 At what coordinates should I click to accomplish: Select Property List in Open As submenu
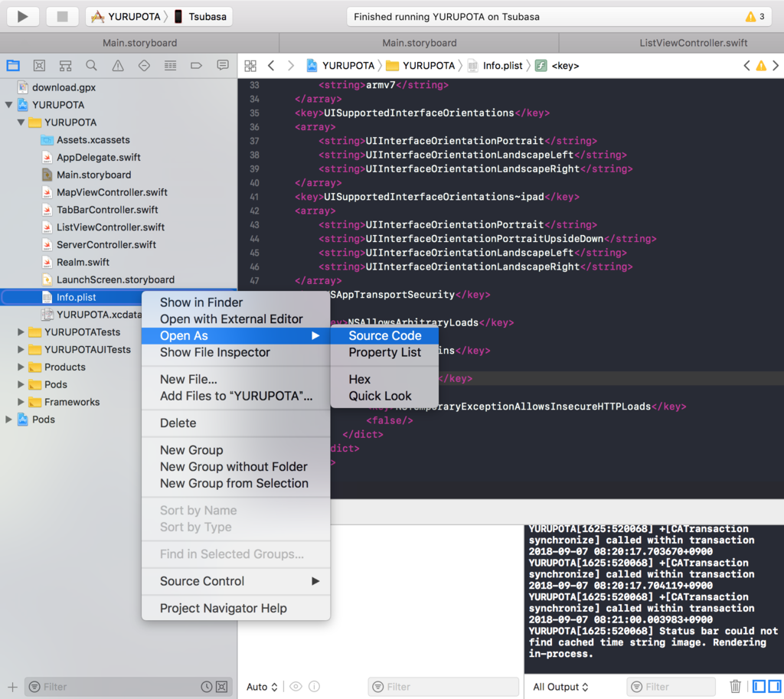384,352
